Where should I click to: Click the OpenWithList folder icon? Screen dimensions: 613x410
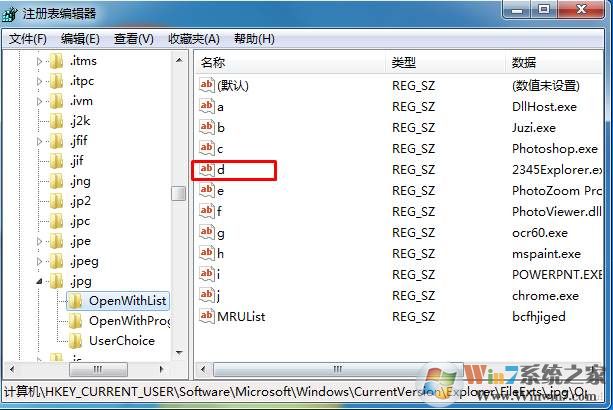coord(75,301)
